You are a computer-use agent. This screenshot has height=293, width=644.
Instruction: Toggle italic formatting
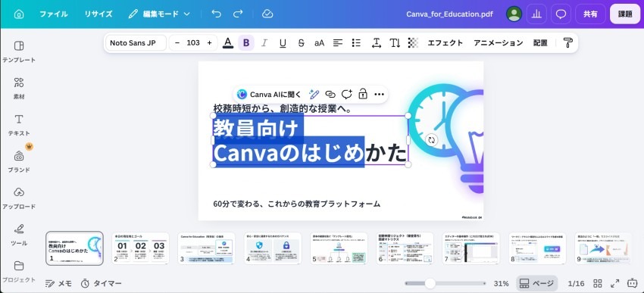264,42
